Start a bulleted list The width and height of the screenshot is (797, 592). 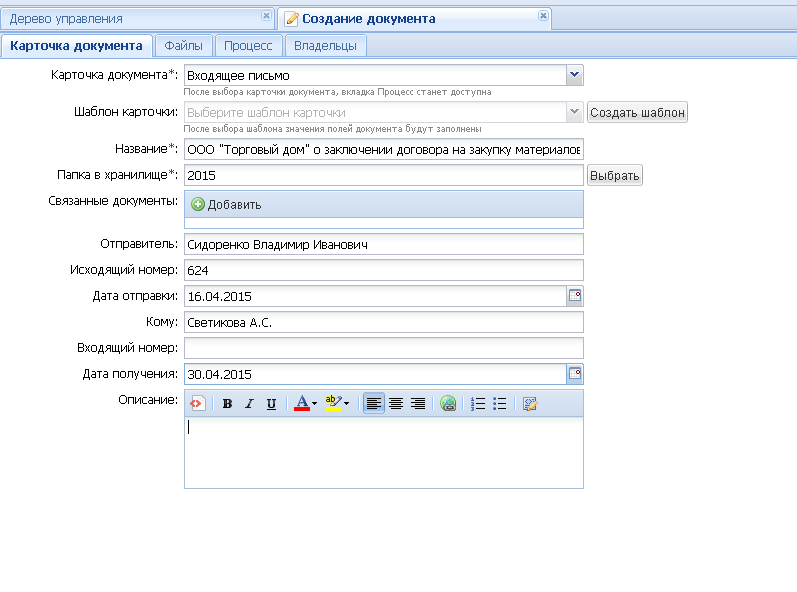(x=500, y=404)
